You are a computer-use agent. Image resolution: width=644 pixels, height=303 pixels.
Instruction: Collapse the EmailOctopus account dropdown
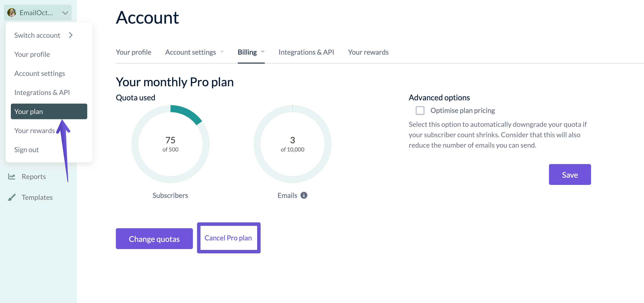(65, 13)
